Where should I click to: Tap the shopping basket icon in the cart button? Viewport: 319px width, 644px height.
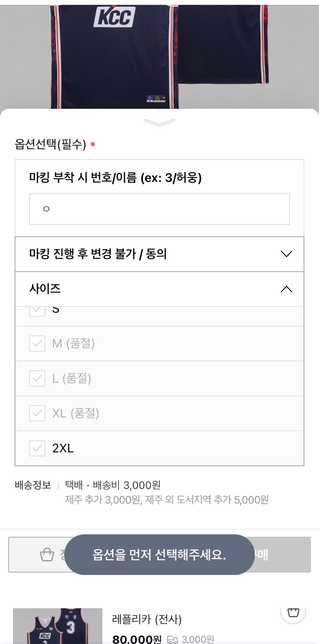pyautogui.click(x=47, y=554)
